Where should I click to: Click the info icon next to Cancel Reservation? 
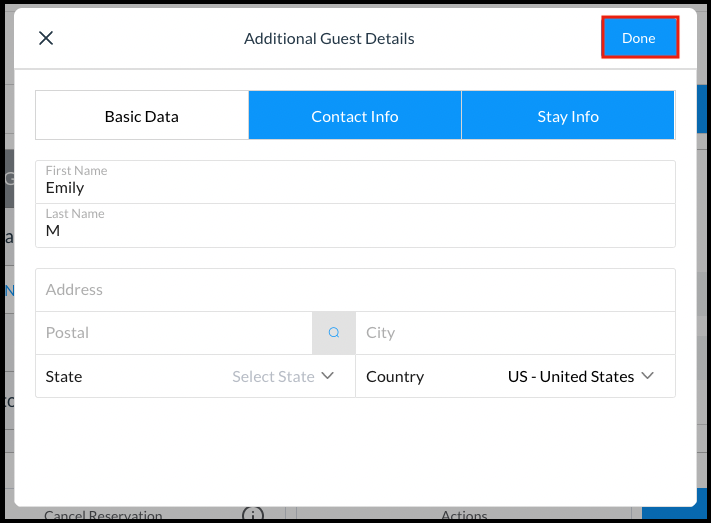pyautogui.click(x=253, y=515)
